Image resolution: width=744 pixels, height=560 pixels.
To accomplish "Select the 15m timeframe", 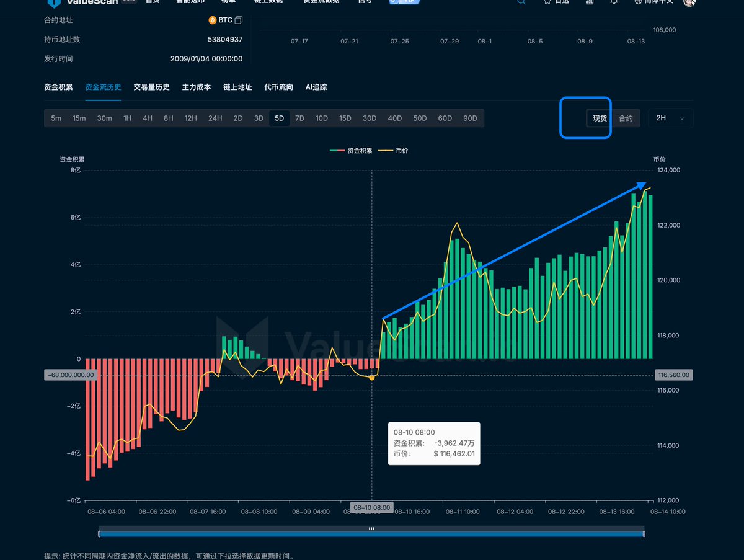I will pyautogui.click(x=79, y=118).
